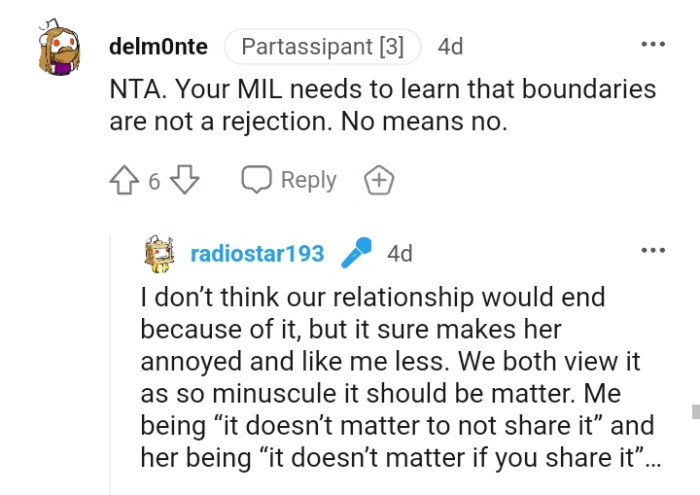Expand truncated reply via trailing ellipsis

(x=653, y=464)
